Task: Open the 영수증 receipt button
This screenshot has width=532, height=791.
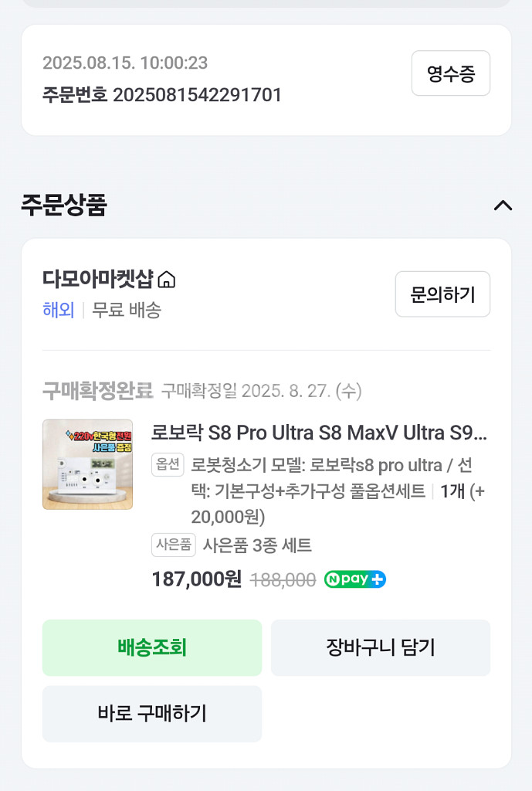Action: [x=450, y=73]
